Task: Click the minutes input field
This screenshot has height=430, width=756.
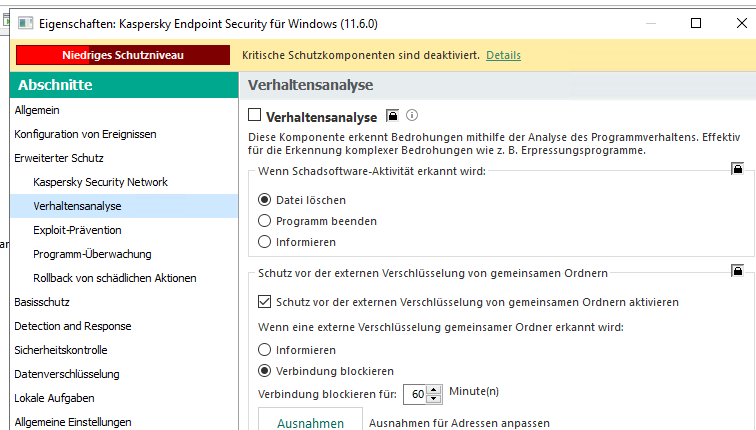Action: tap(415, 394)
